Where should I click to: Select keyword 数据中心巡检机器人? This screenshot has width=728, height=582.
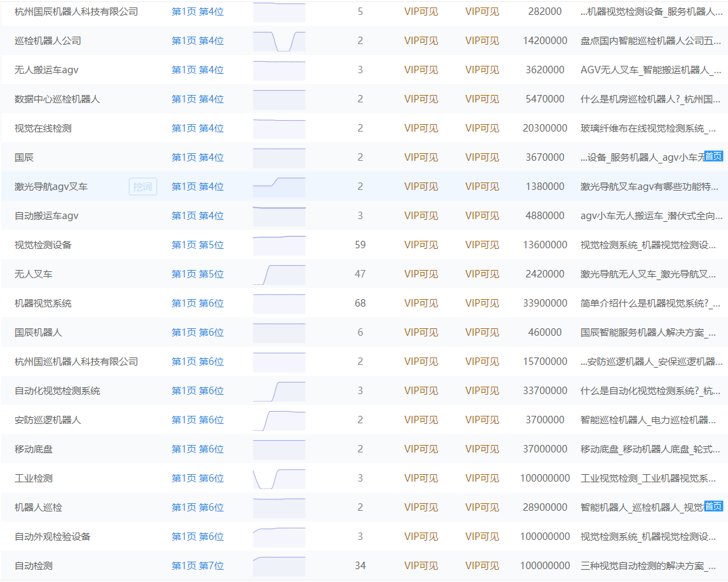tap(57, 99)
